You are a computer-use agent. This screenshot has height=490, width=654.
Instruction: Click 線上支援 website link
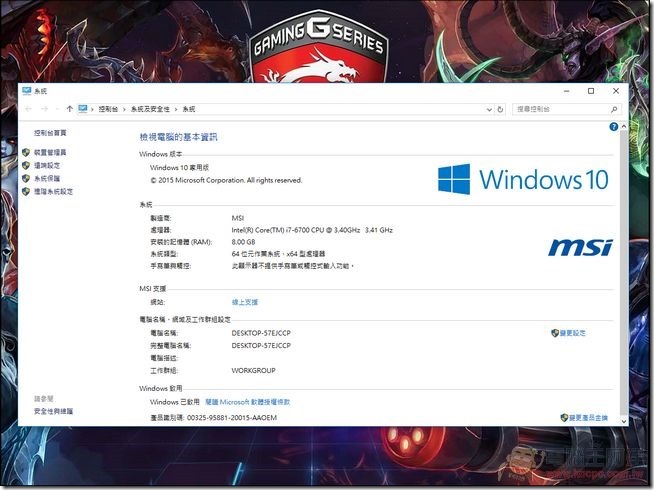point(245,302)
